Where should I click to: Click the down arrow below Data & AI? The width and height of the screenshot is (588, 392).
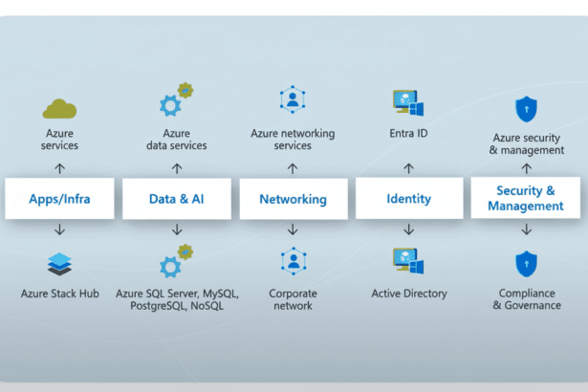[x=176, y=229]
